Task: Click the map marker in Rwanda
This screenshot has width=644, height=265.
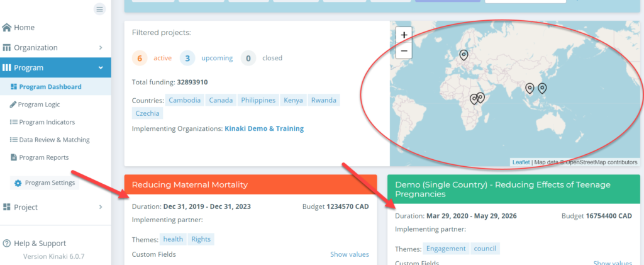Action: point(474,99)
